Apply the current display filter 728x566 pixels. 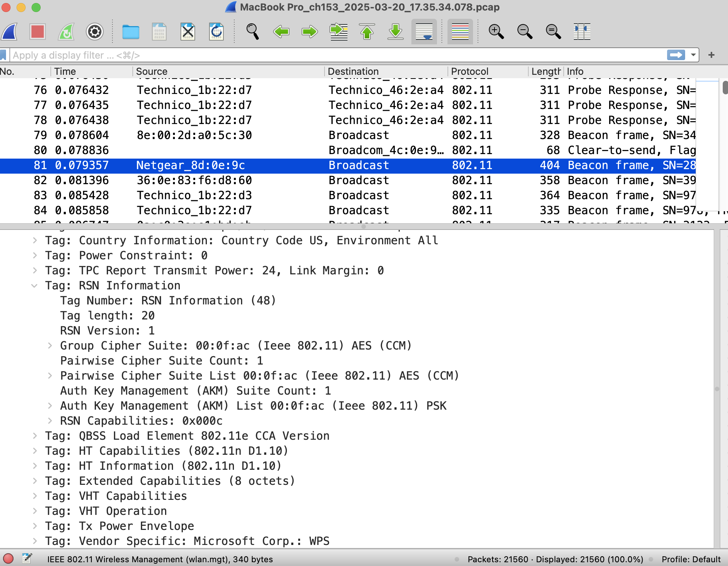click(676, 55)
